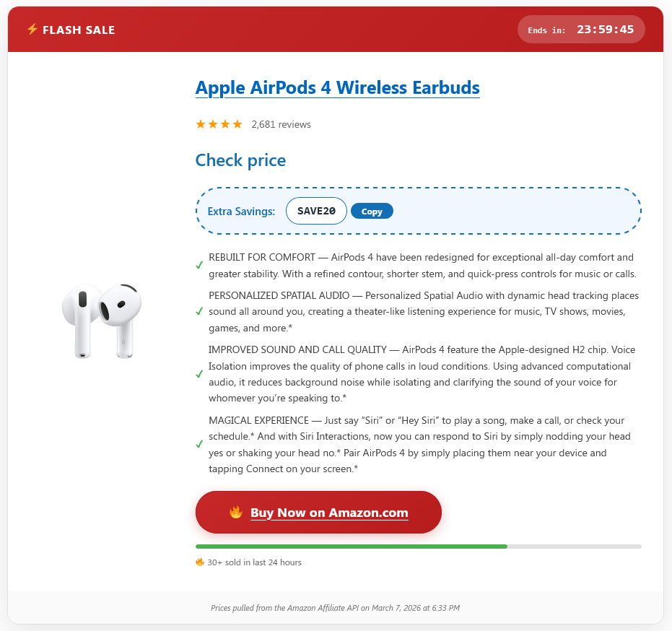Click the lightning bolt Flash Sale icon
Screen dimensions: 672x631
32,29
